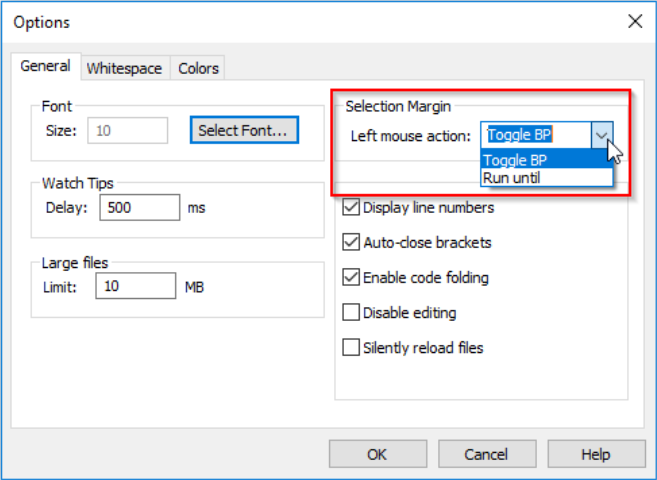Check Silently reload files
657x480 pixels.
(x=351, y=348)
